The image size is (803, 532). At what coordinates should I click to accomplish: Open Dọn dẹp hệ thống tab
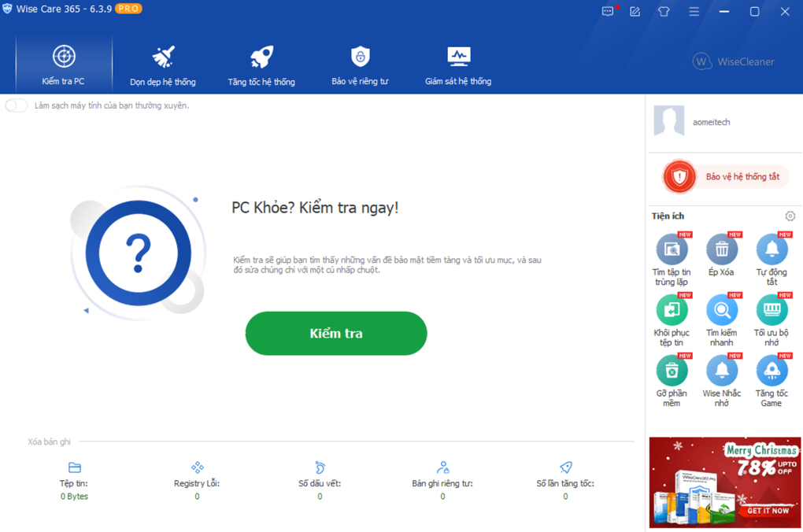(x=163, y=65)
